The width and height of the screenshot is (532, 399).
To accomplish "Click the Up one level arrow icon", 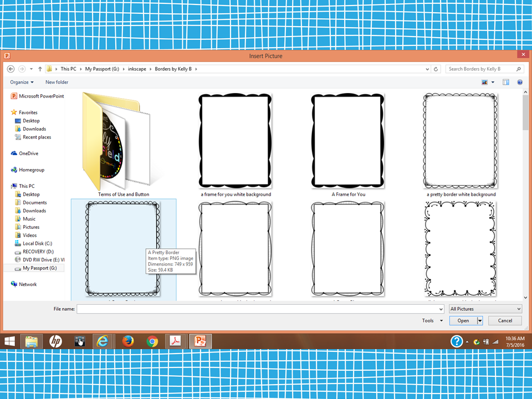I will (x=40, y=69).
